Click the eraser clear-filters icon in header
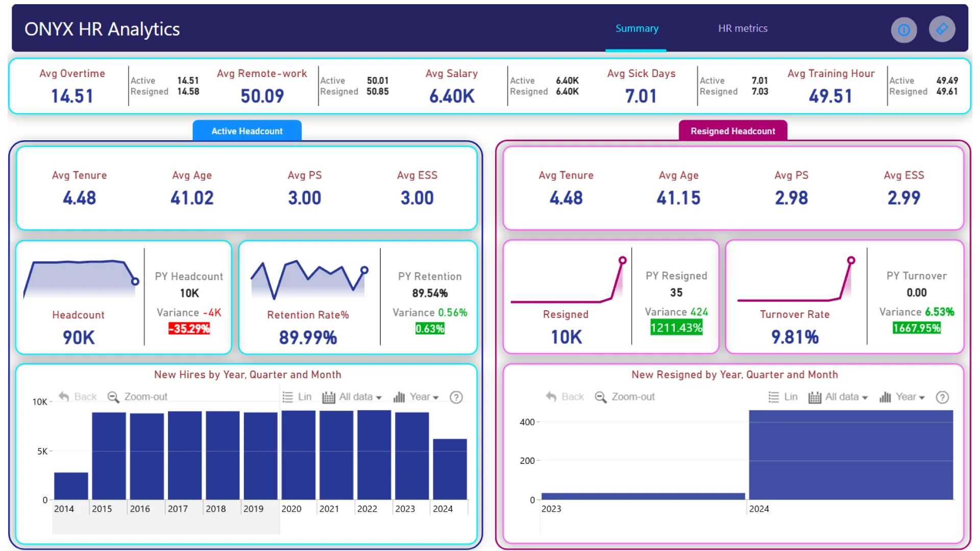The width and height of the screenshot is (980, 551). tap(942, 29)
